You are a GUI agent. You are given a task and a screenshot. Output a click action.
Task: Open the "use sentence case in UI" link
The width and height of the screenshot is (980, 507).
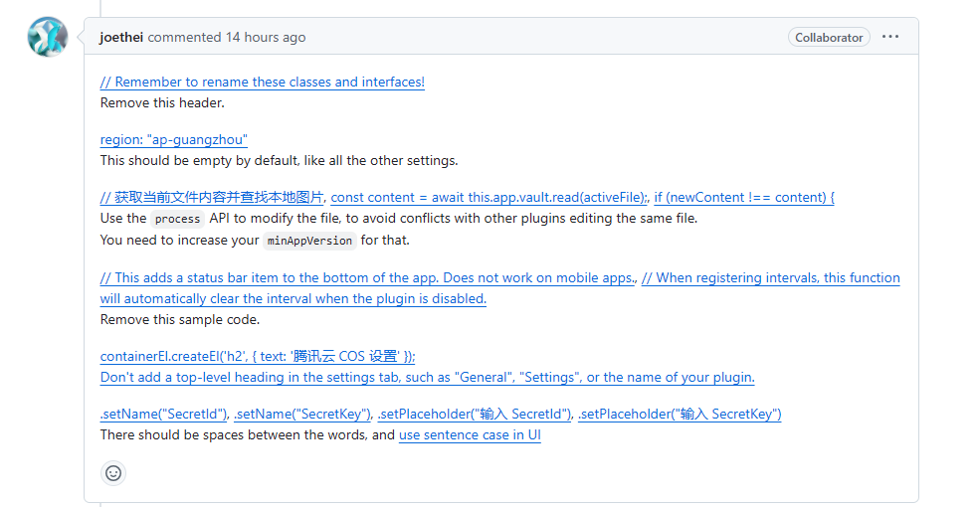tap(470, 434)
